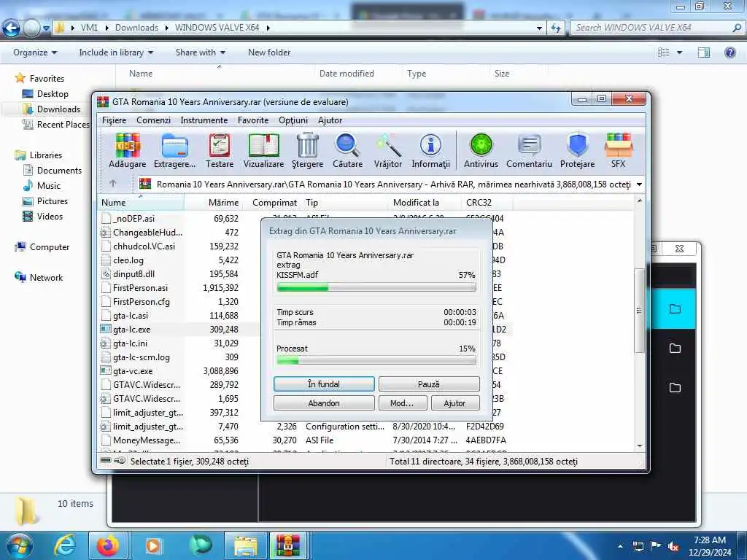The image size is (747, 560).
Task: Open the media player taskbar icon
Action: click(153, 545)
